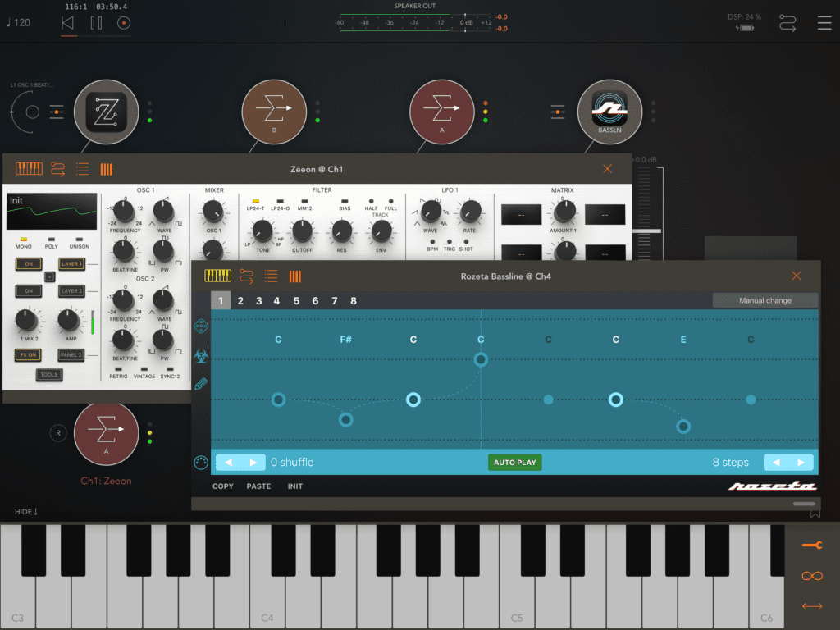Click COPY in Rozeta Bassline

(223, 486)
